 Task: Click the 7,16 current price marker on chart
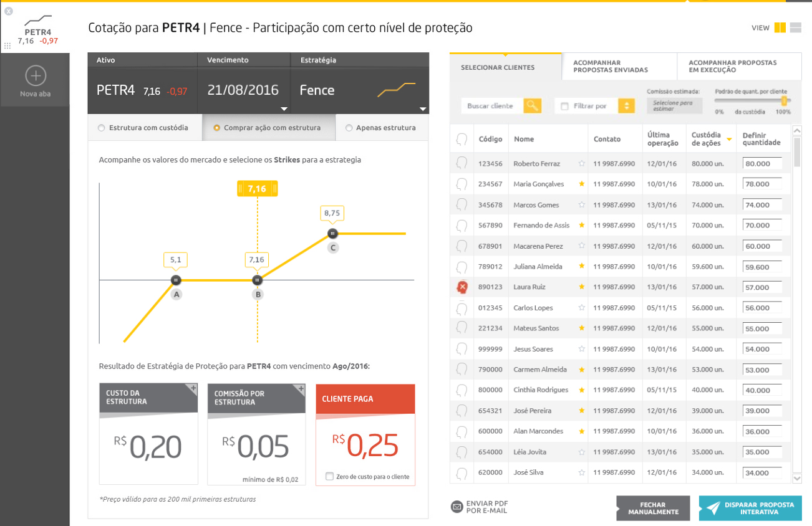[x=257, y=189]
